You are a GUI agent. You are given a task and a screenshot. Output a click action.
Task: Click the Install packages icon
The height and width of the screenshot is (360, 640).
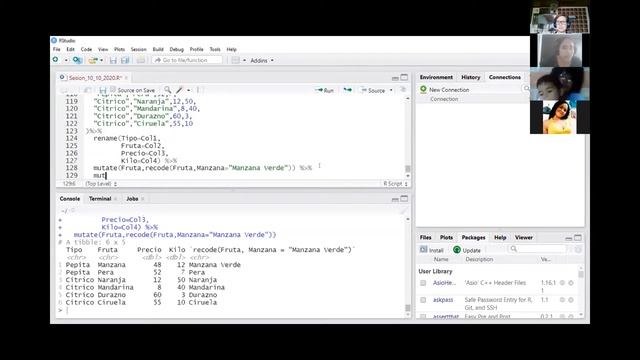click(x=424, y=250)
